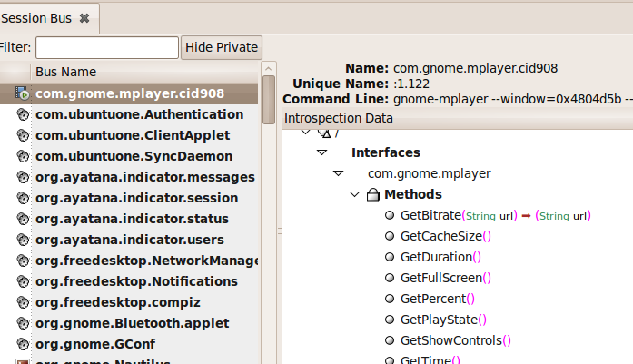The width and height of the screenshot is (633, 364).
Task: Collapse the Methods tree node
Action: pyautogui.click(x=354, y=194)
